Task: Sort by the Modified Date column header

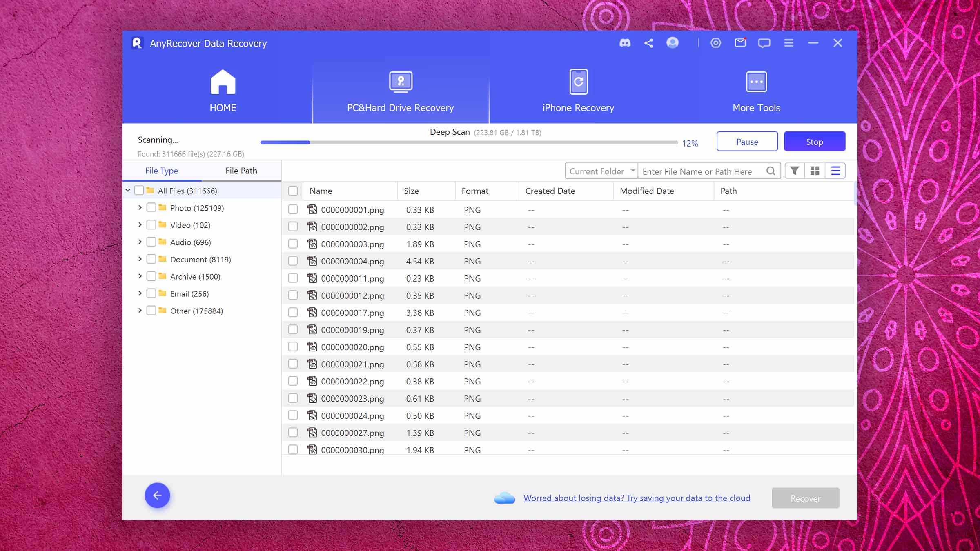Action: tap(664, 191)
